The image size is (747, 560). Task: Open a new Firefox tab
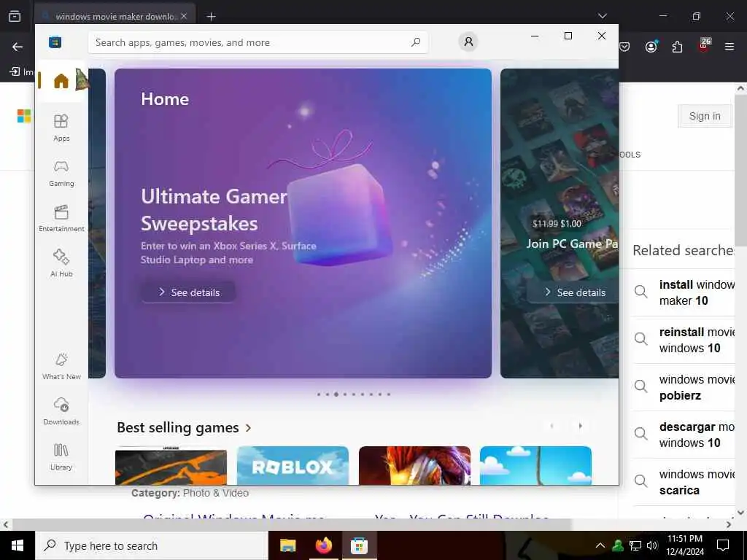click(x=211, y=17)
